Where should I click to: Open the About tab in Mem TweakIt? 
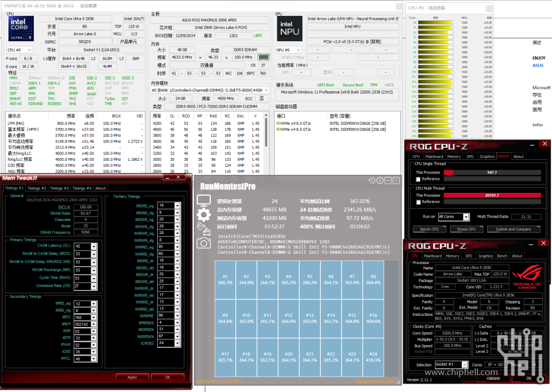click(x=100, y=188)
